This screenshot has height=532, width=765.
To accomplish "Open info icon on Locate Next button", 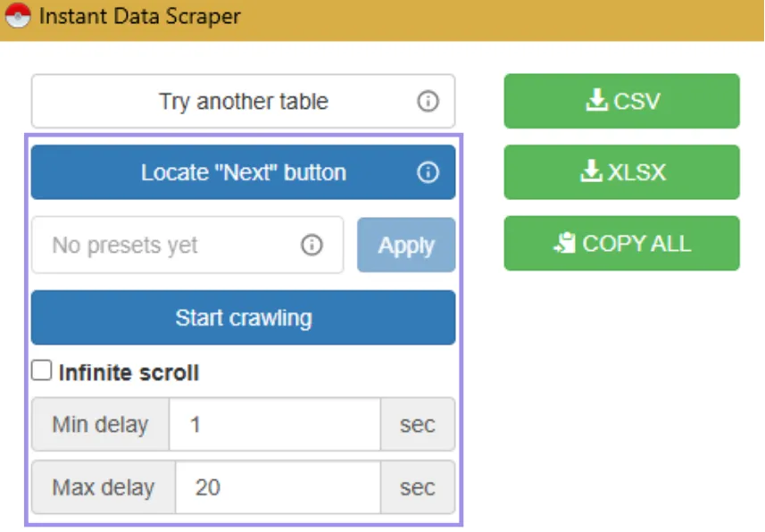I will (x=428, y=172).
